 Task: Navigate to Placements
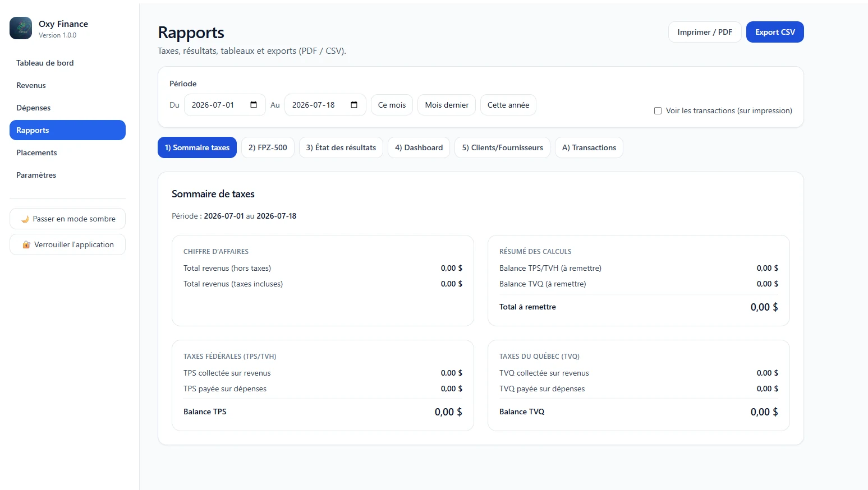point(67,152)
